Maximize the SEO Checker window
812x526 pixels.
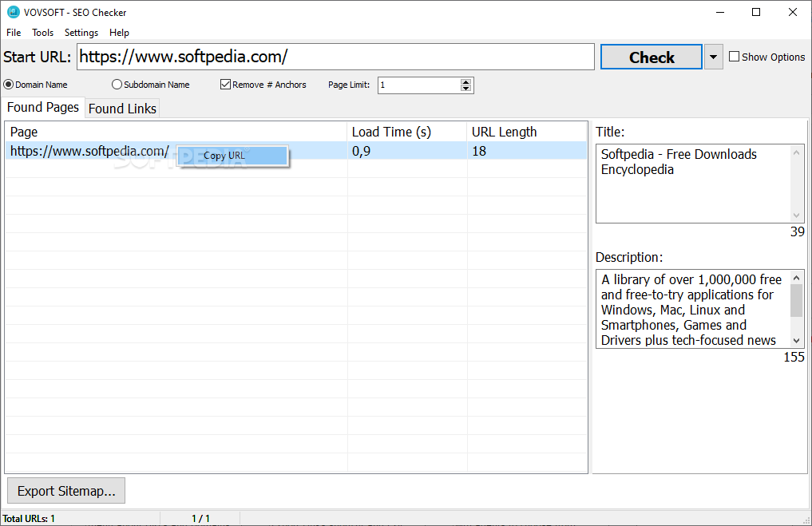click(756, 12)
